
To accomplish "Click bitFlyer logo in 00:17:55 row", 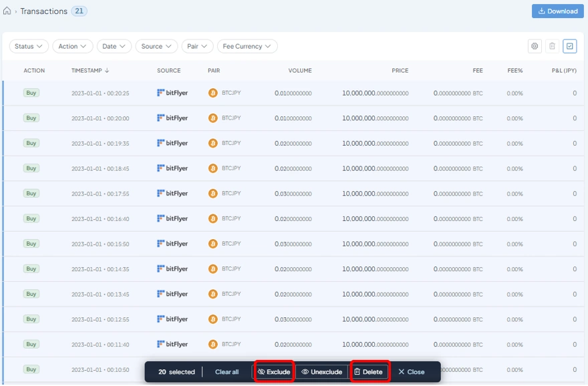I will [172, 194].
